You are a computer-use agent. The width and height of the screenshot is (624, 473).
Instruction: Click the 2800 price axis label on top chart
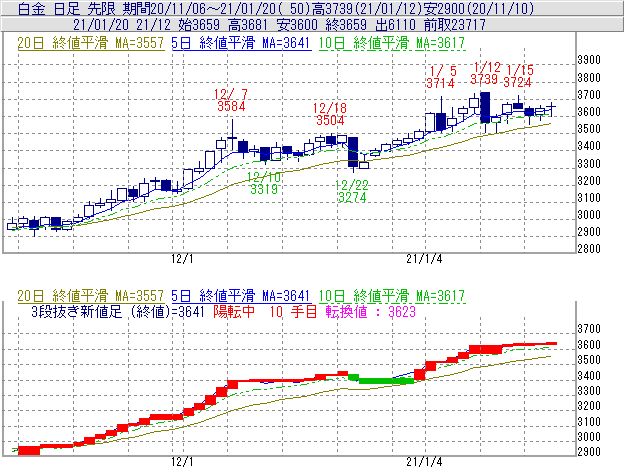click(x=589, y=249)
